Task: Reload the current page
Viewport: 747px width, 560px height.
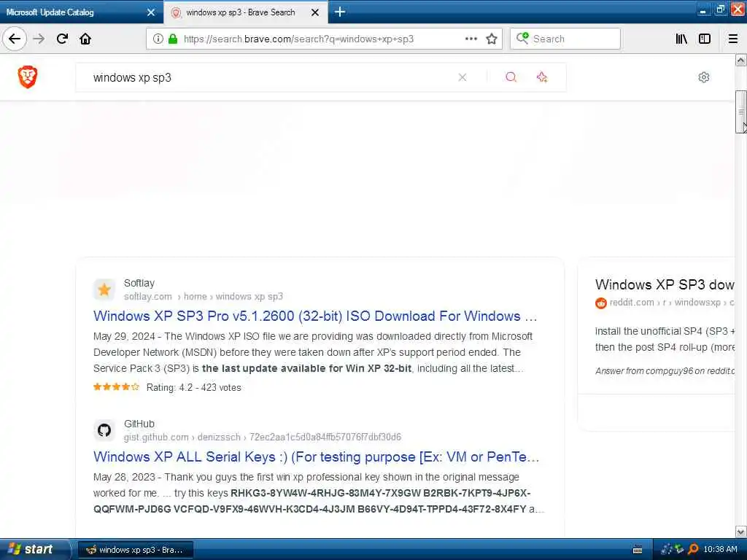Action: pyautogui.click(x=63, y=39)
